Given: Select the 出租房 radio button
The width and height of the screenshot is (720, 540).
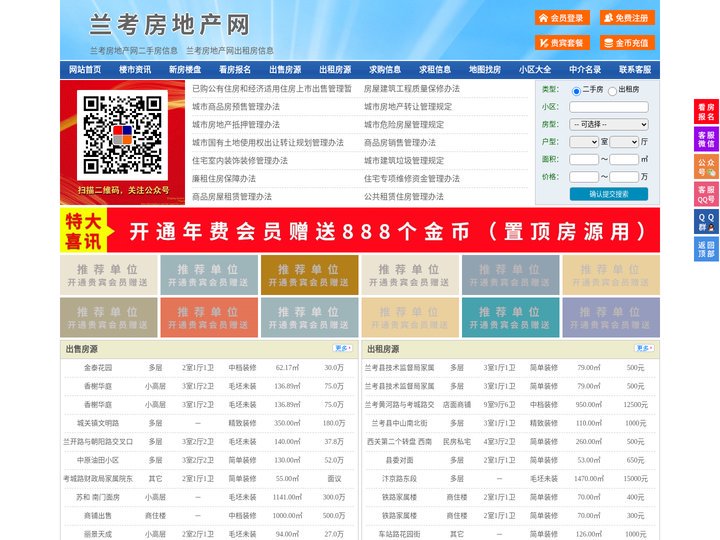Looking at the screenshot, I should (x=612, y=91).
